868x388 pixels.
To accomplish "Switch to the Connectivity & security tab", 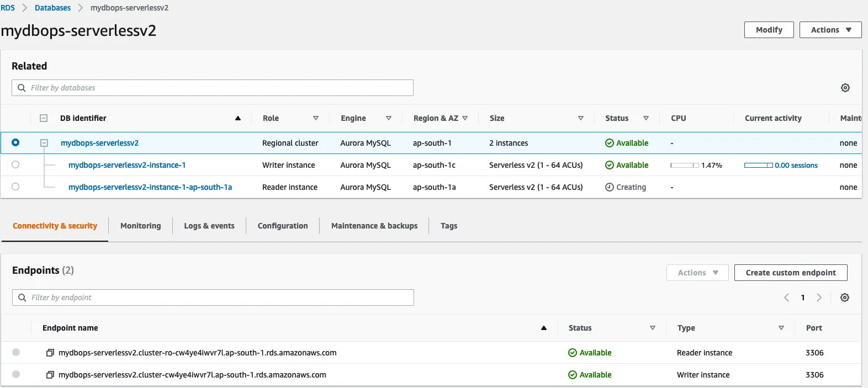I will pos(55,226).
